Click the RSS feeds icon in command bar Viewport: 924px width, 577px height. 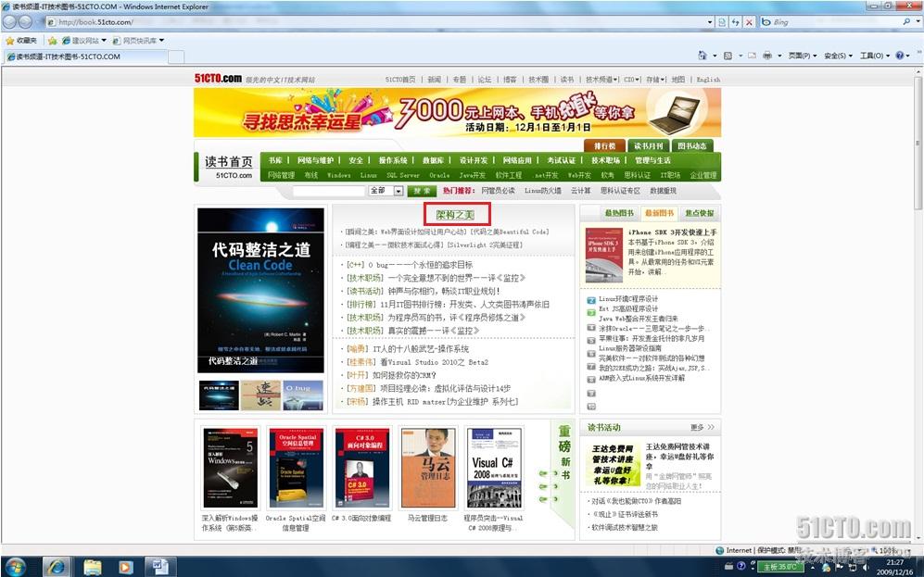point(728,56)
